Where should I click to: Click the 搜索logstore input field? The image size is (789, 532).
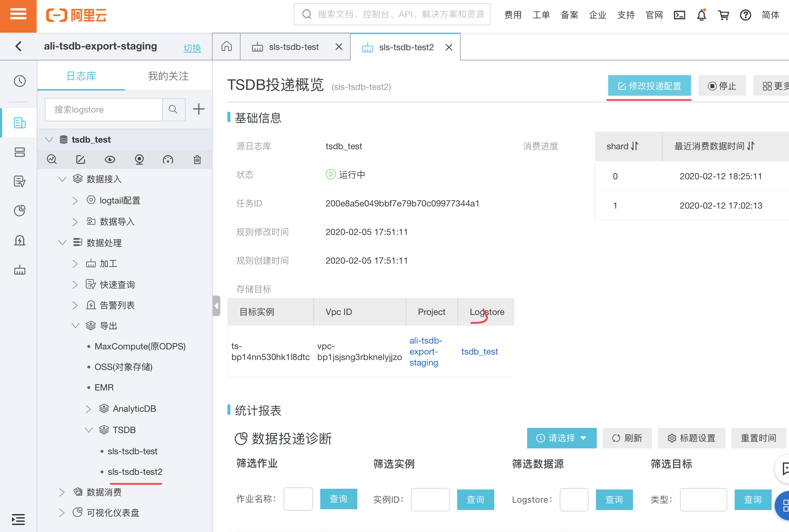(103, 109)
